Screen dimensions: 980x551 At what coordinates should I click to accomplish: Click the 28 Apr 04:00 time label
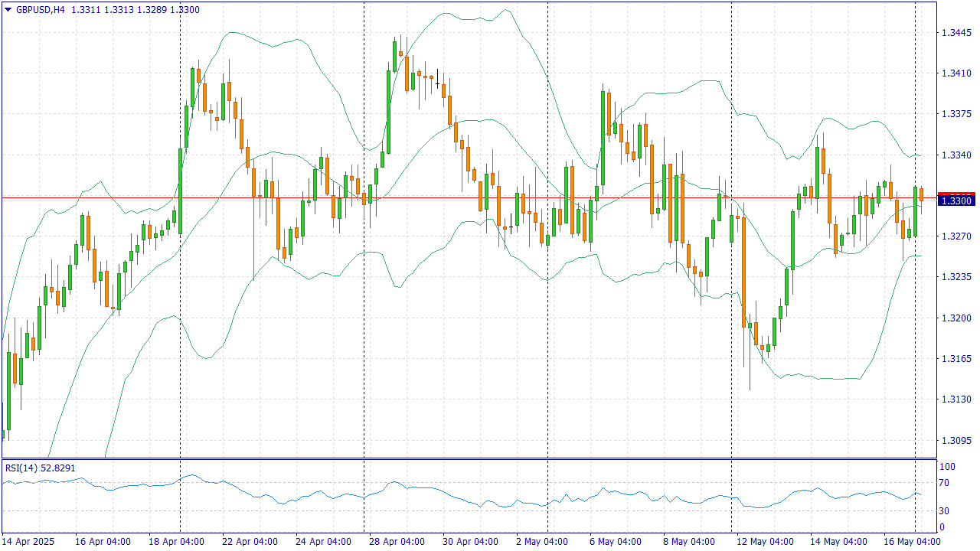[397, 542]
